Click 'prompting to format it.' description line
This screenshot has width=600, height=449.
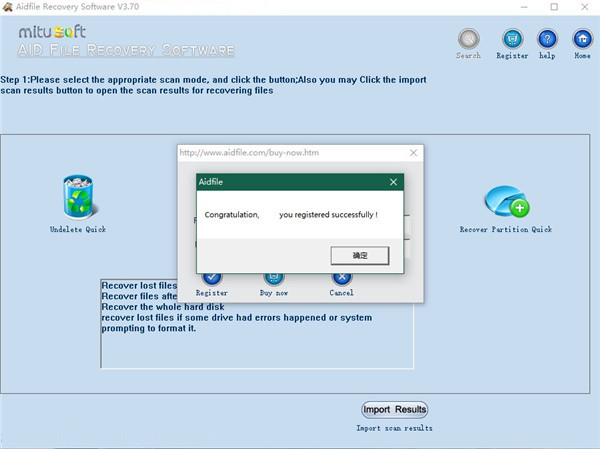click(x=149, y=328)
